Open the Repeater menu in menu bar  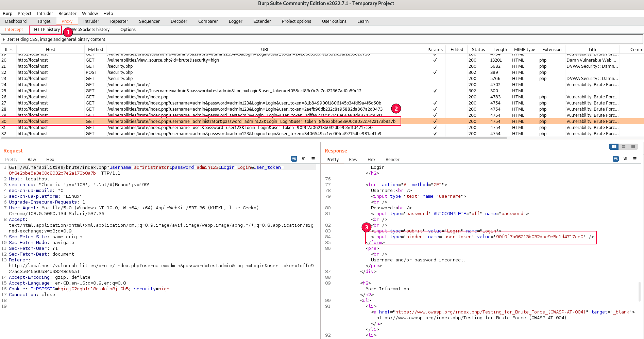point(67,14)
